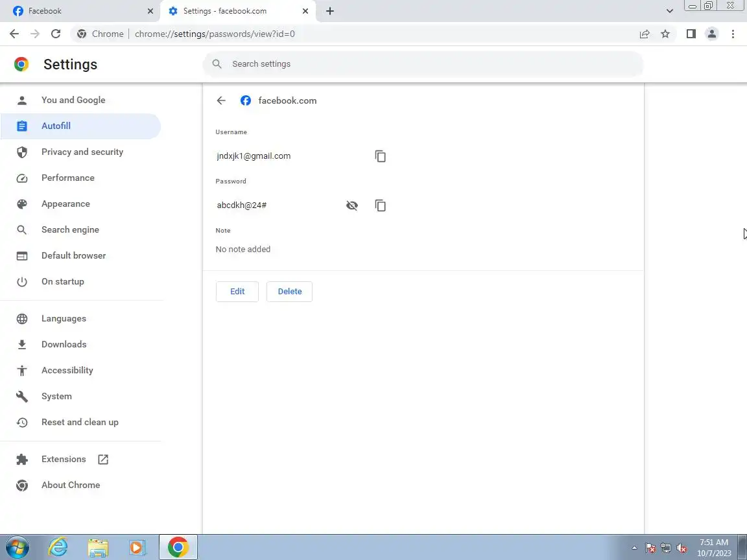This screenshot has width=747, height=560.
Task: Click the browser forward arrow
Action: [35, 34]
